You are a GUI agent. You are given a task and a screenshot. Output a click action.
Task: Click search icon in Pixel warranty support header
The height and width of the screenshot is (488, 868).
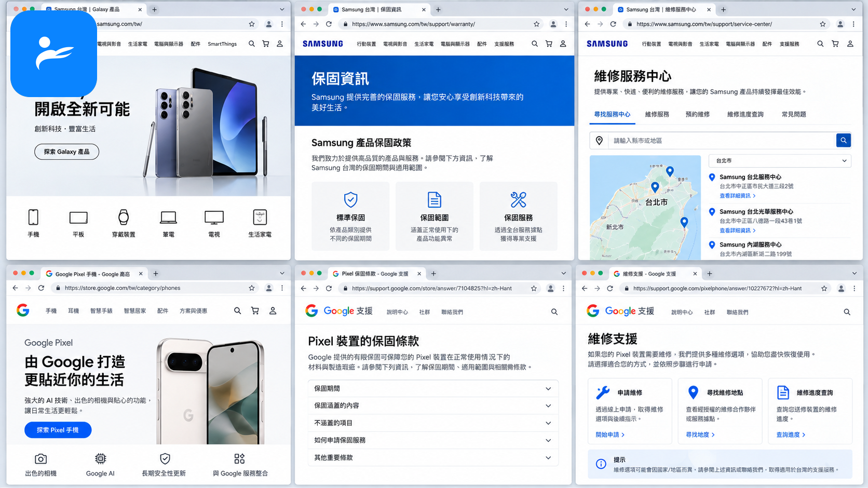click(554, 312)
